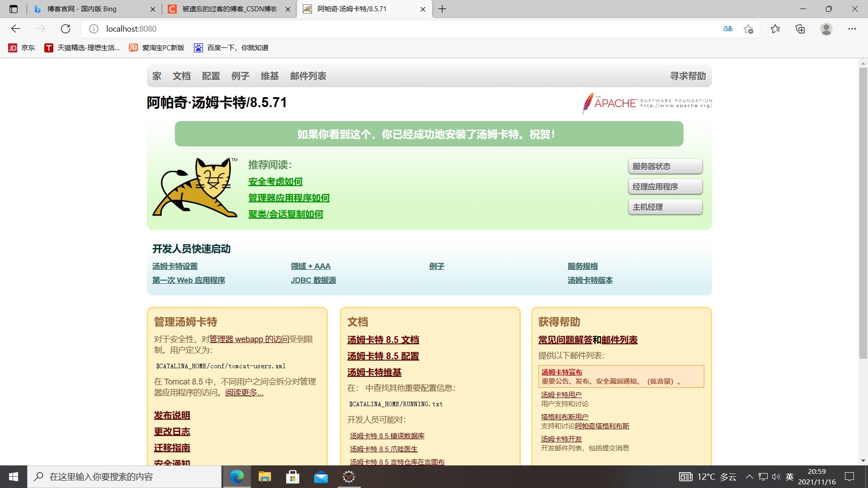This screenshot has width=868, height=488.
Task: Open a new tab with plus button
Action: click(x=442, y=9)
